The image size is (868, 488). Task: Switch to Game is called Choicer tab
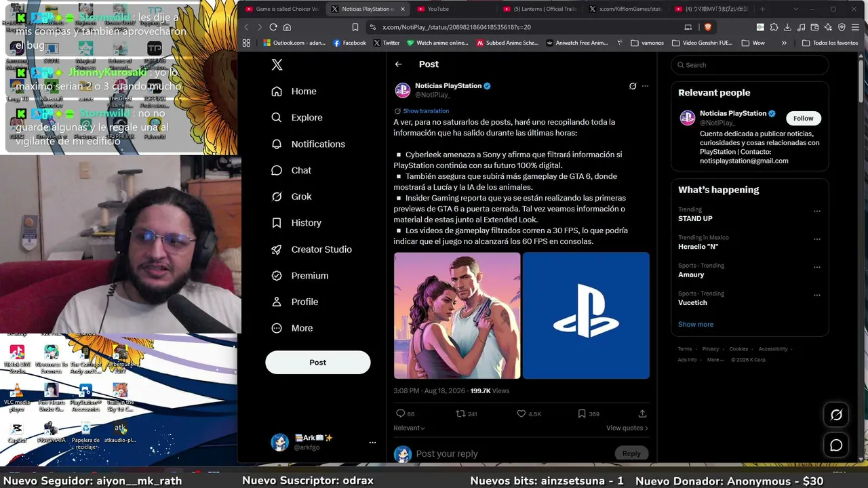[x=283, y=9]
